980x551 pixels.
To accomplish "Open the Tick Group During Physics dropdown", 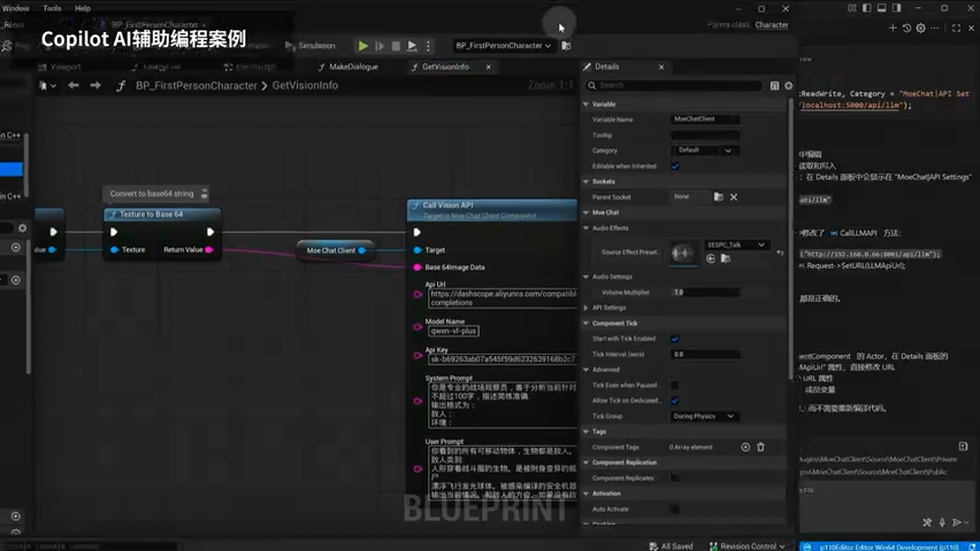I will tap(704, 416).
